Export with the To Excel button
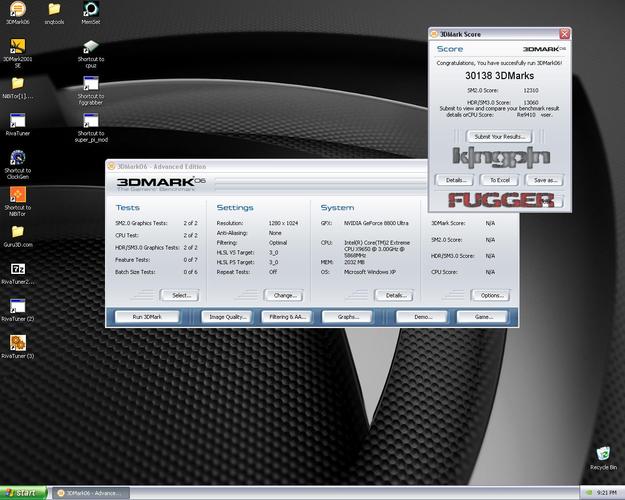Image resolution: width=625 pixels, height=500 pixels. 499,180
